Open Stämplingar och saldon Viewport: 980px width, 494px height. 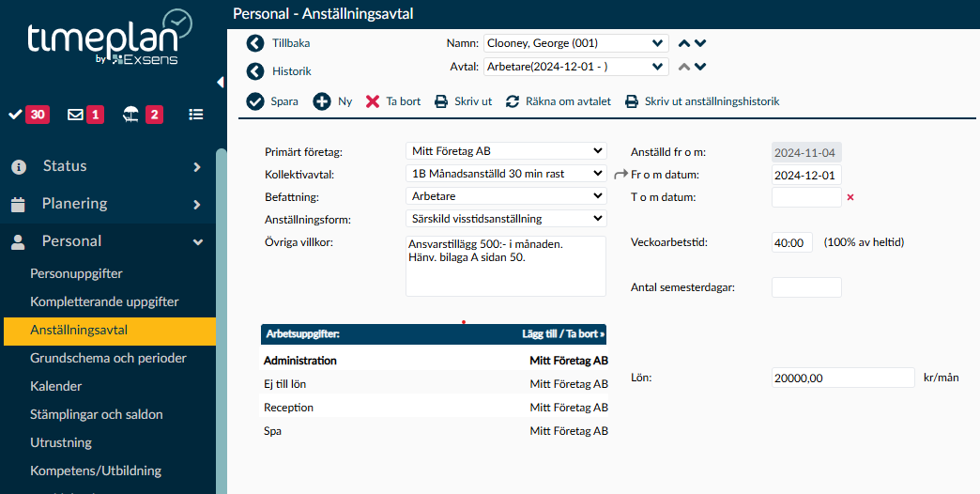[97, 414]
